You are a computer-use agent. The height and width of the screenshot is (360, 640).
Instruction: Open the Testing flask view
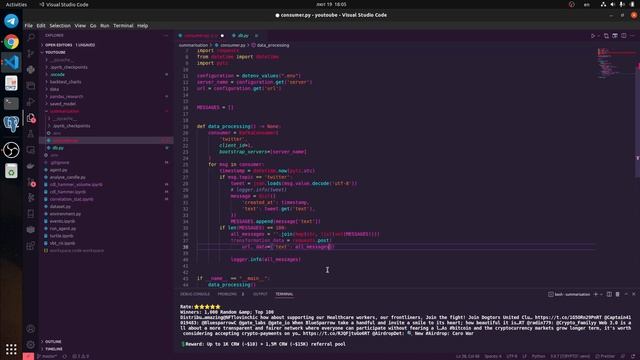click(x=31, y=134)
